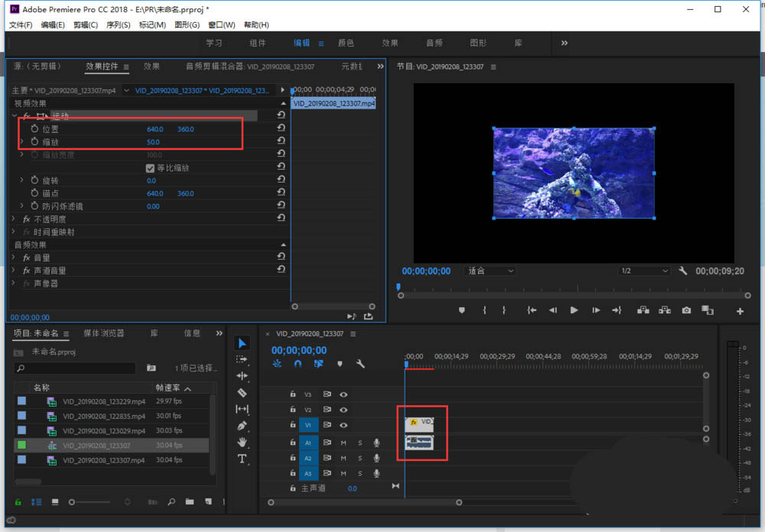This screenshot has width=765, height=532.
Task: Click the Go to In point button
Action: point(532,310)
